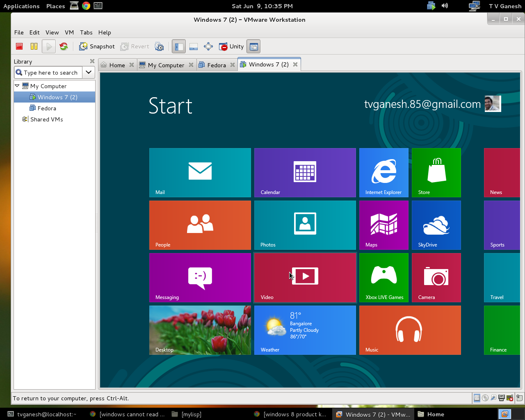Select Fedora in the library tree
The height and width of the screenshot is (420, 525).
(46, 108)
